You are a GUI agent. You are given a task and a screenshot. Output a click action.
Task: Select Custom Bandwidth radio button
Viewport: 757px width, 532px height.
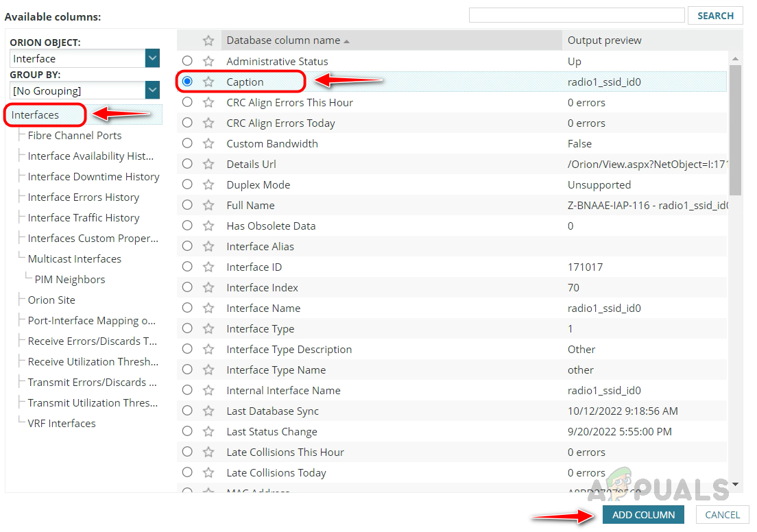[187, 143]
